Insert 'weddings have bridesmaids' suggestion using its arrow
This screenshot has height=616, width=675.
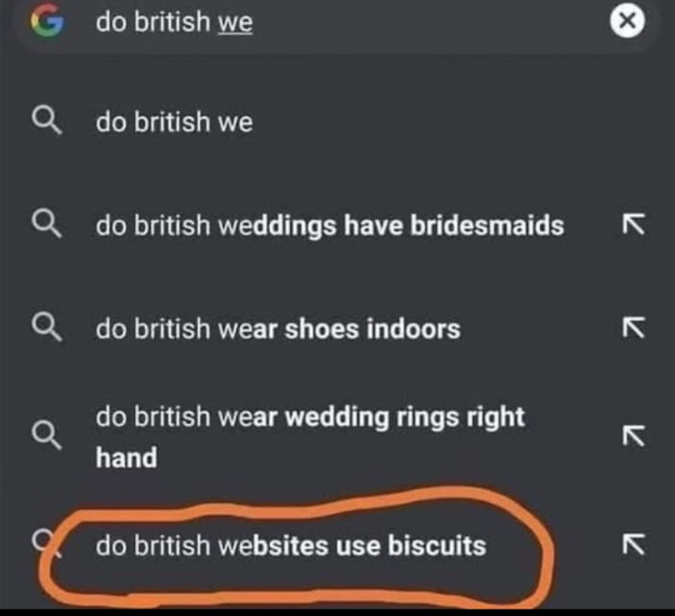tap(633, 225)
